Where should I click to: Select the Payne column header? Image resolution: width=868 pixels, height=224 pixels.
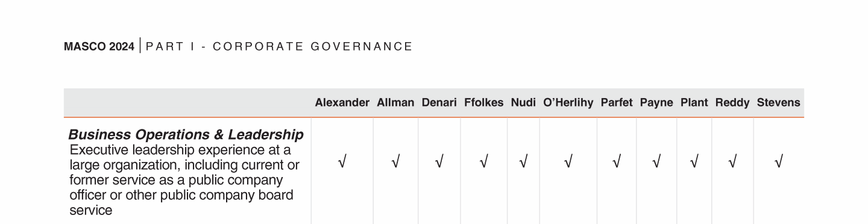click(656, 103)
